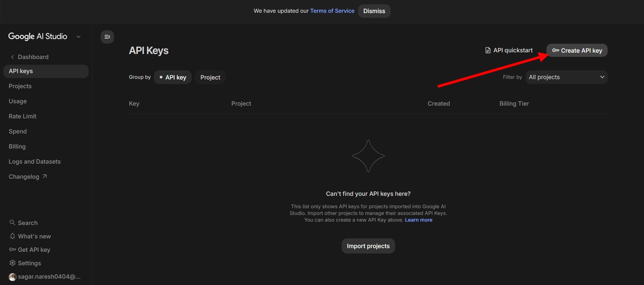Image resolution: width=644 pixels, height=285 pixels.
Task: Open the Terms of Service link
Action: click(x=332, y=11)
